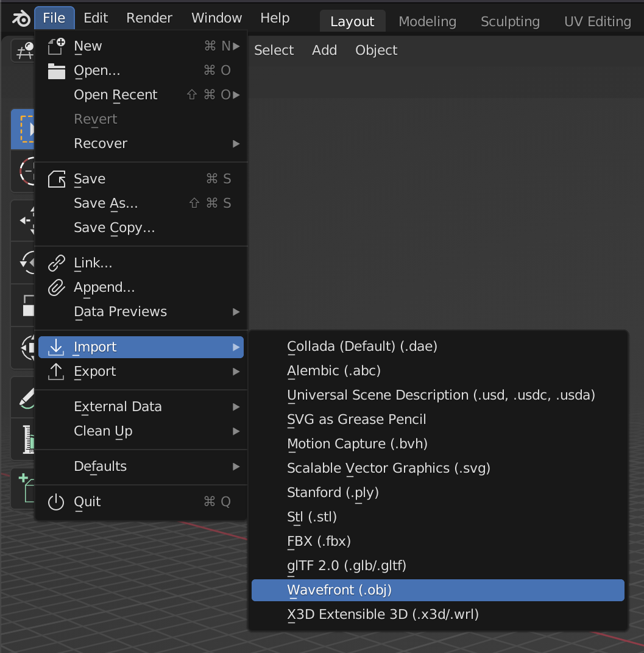Import Motion Capture (.bvh)
The height and width of the screenshot is (653, 644).
[438, 444]
